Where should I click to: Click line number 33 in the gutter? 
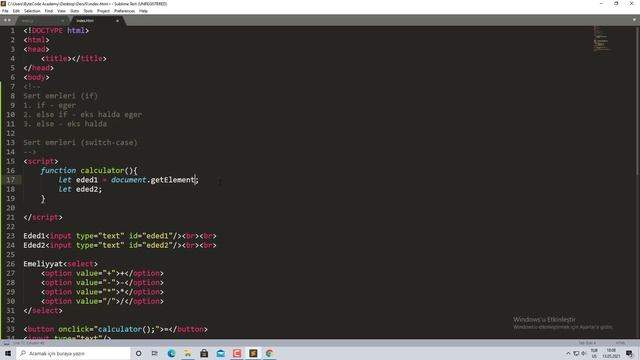pos(11,329)
